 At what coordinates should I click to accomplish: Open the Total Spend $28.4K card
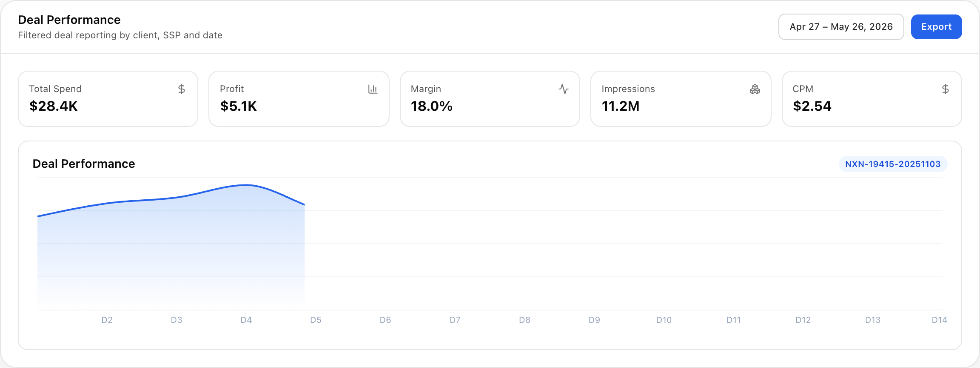pos(108,99)
